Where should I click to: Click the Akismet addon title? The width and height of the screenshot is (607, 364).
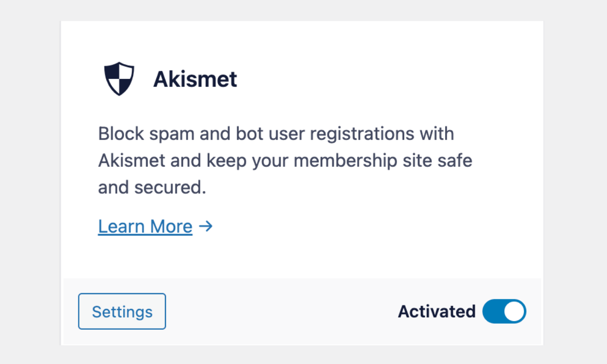pyautogui.click(x=195, y=79)
